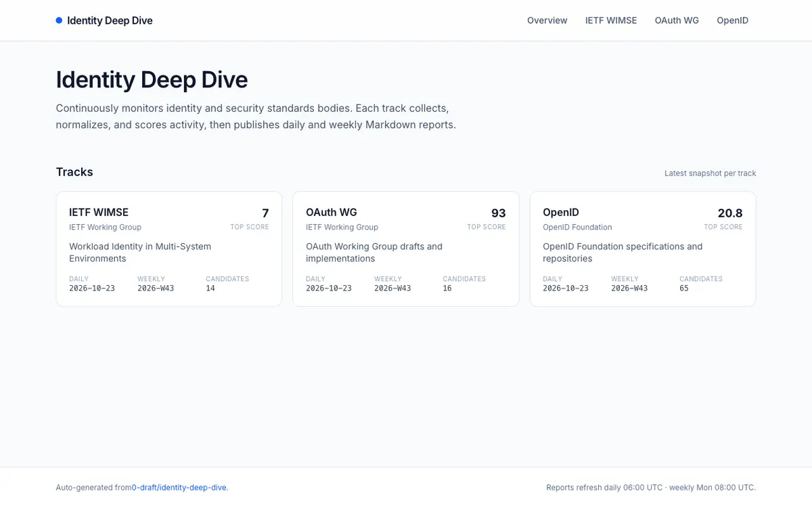The image size is (812, 508).
Task: Open the OpenID nav item
Action: tap(733, 20)
